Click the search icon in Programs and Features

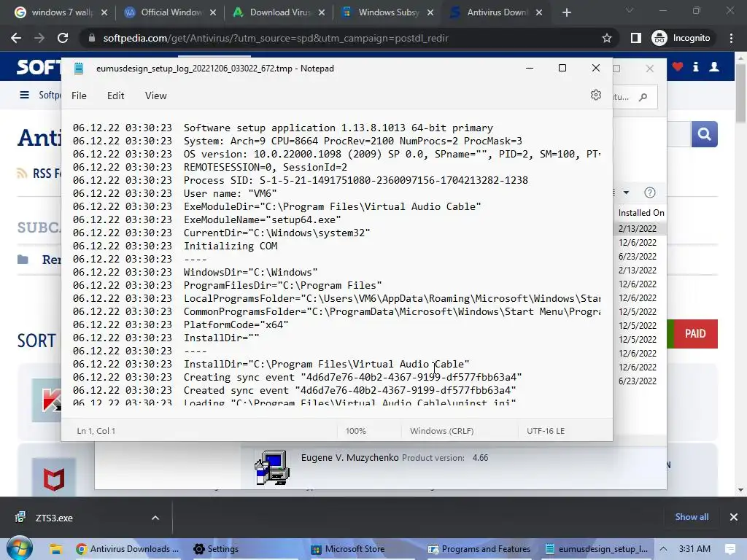point(643,97)
